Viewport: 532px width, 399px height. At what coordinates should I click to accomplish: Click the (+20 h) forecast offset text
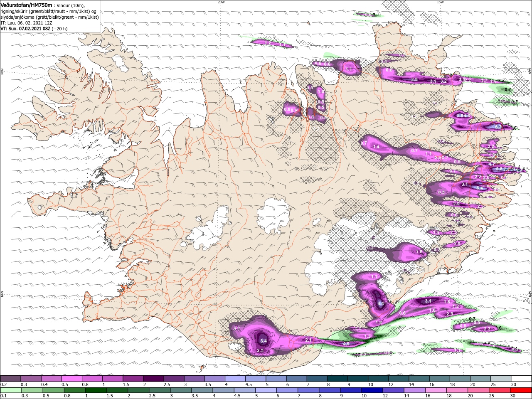pos(59,29)
